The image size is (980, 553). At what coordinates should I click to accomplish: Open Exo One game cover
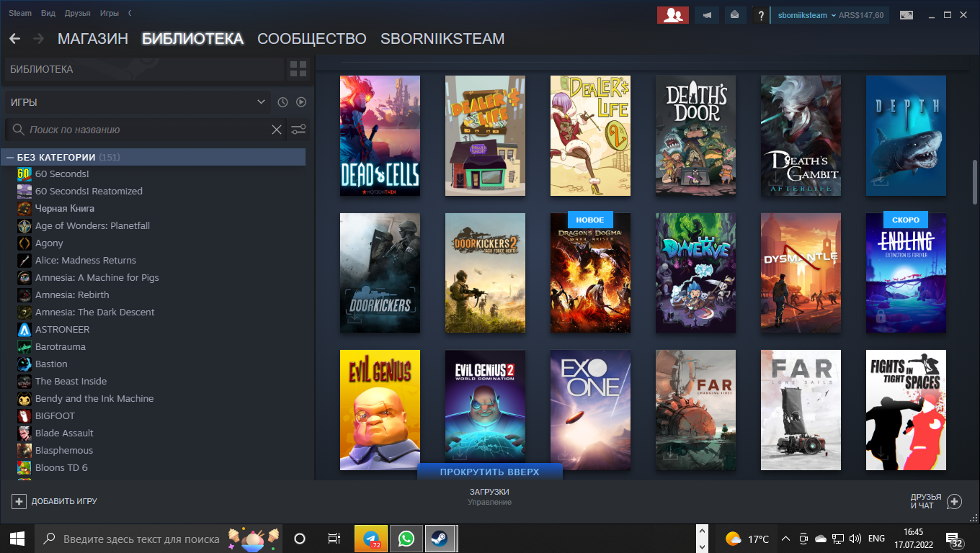point(590,410)
